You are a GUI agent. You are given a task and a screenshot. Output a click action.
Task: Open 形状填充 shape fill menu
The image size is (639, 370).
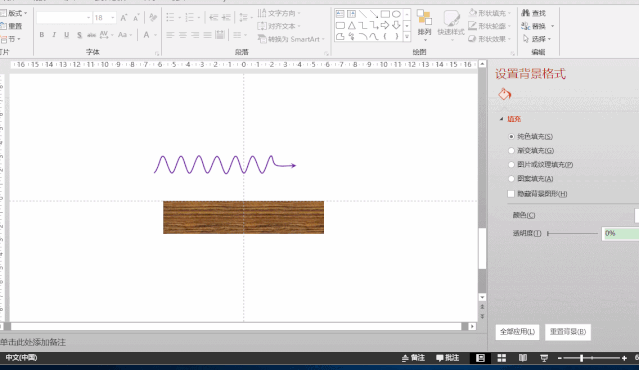tap(489, 13)
